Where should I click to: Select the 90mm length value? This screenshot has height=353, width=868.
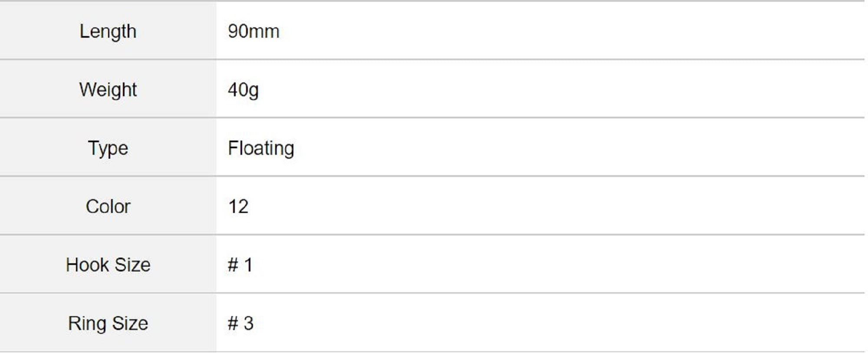click(253, 31)
